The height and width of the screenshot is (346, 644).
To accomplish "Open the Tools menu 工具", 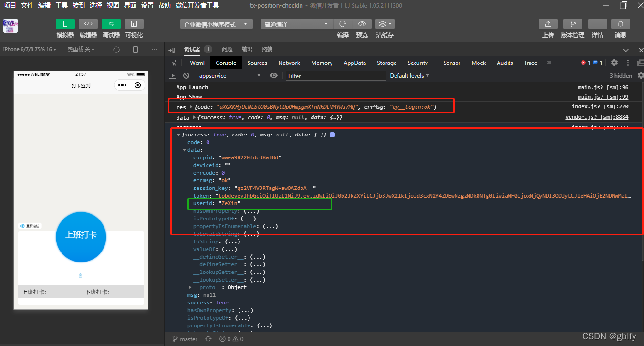I will pyautogui.click(x=62, y=5).
